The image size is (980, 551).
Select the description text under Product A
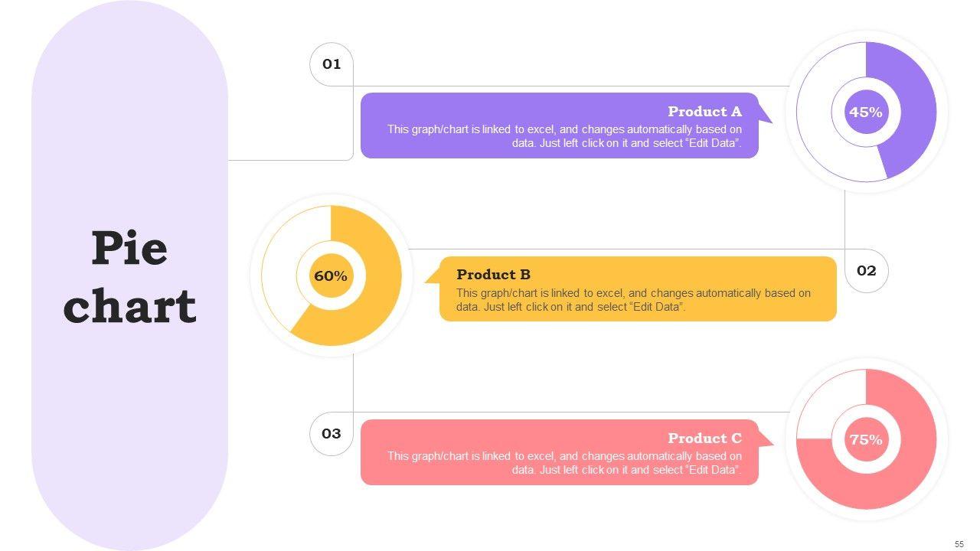coord(564,136)
